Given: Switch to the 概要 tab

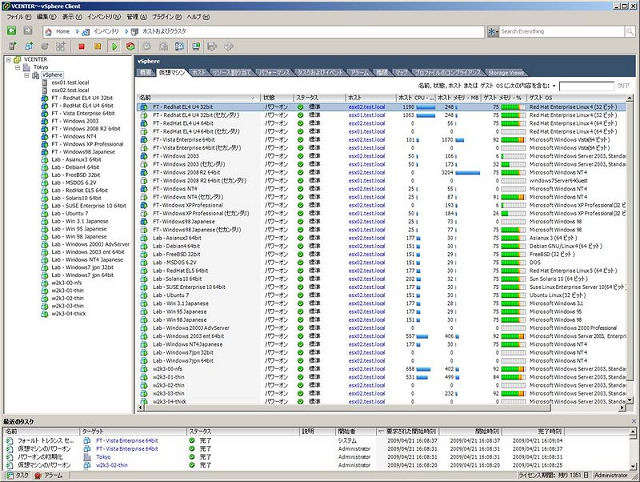Looking at the screenshot, I should 146,73.
